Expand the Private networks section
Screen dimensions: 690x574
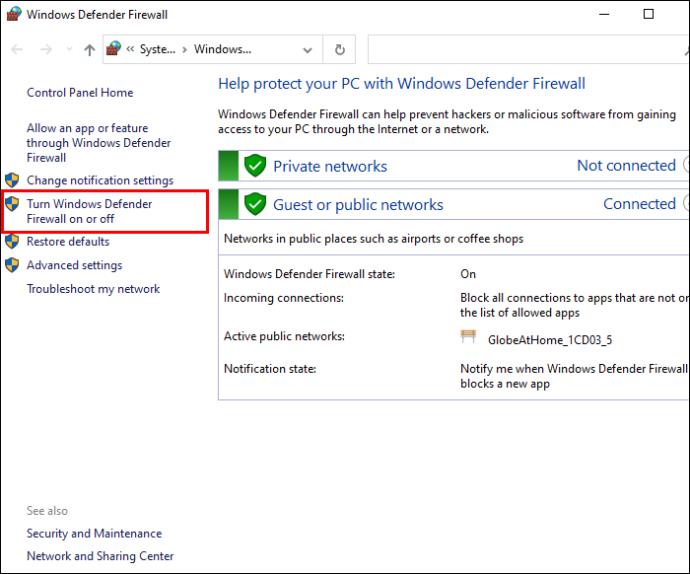pos(686,166)
